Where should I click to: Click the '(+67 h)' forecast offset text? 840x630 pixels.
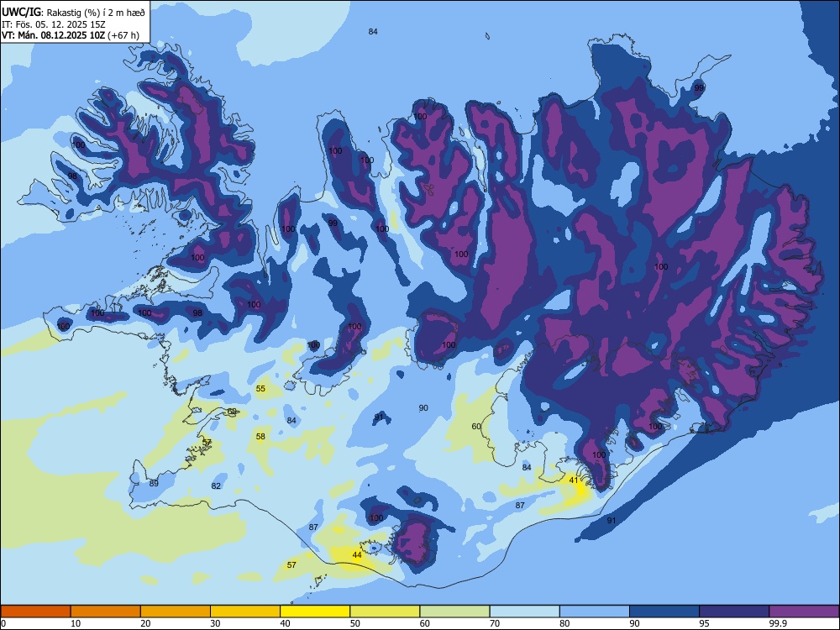click(123, 35)
